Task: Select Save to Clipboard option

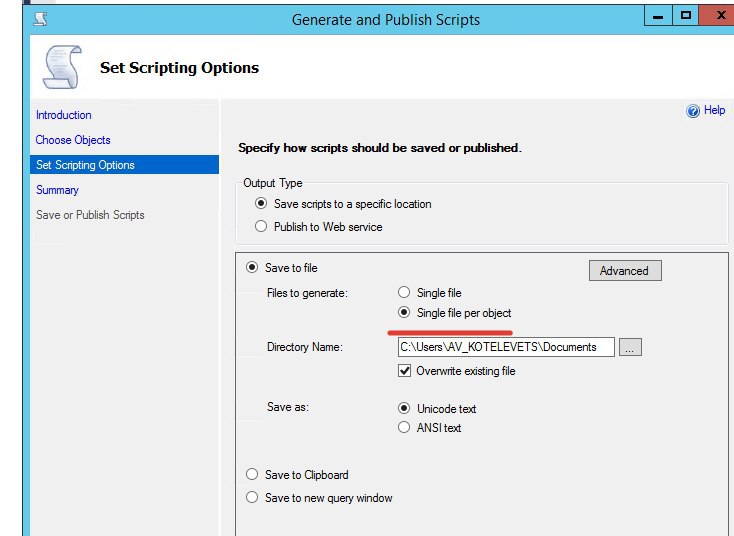Action: coord(252,475)
